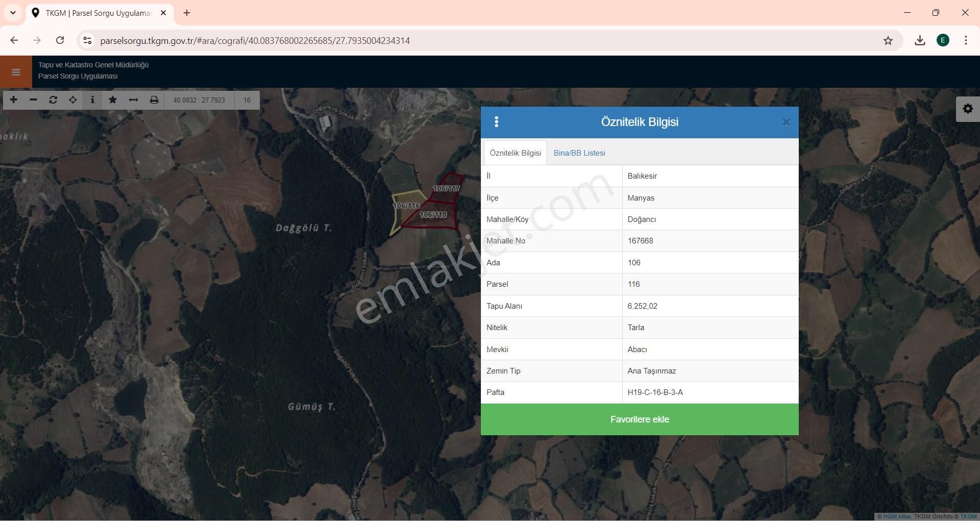Click the Ada value 106
The width and height of the screenshot is (980, 521).
click(634, 263)
